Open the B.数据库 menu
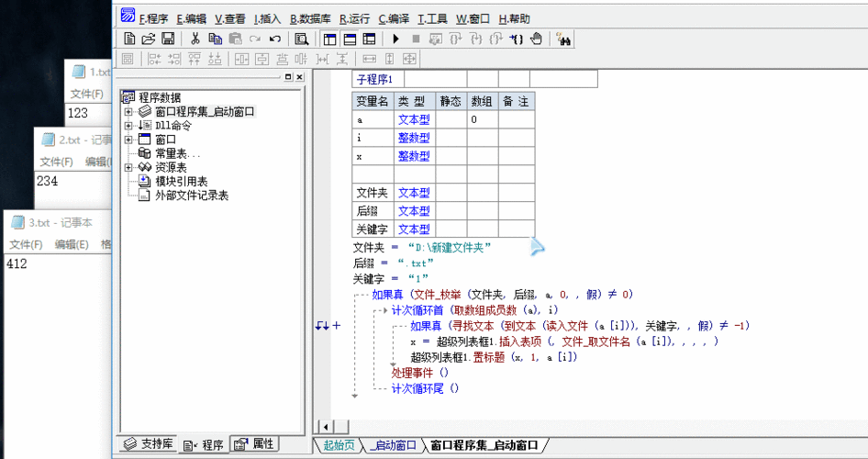 310,19
